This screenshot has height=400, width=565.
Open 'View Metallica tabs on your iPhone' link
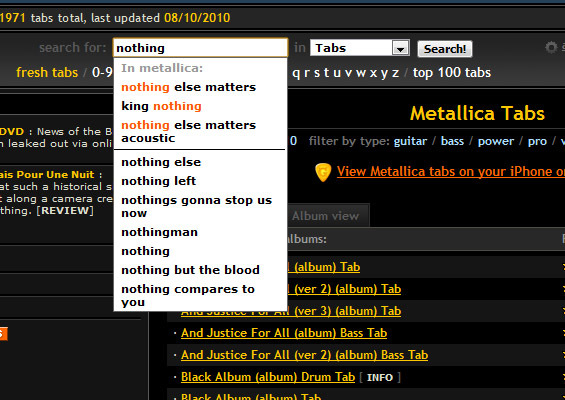[x=450, y=172]
